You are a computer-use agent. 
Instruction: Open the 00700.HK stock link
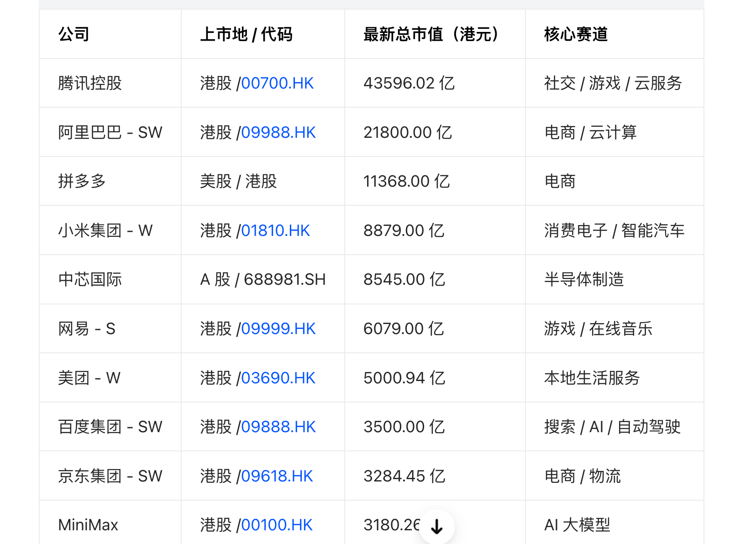[277, 83]
